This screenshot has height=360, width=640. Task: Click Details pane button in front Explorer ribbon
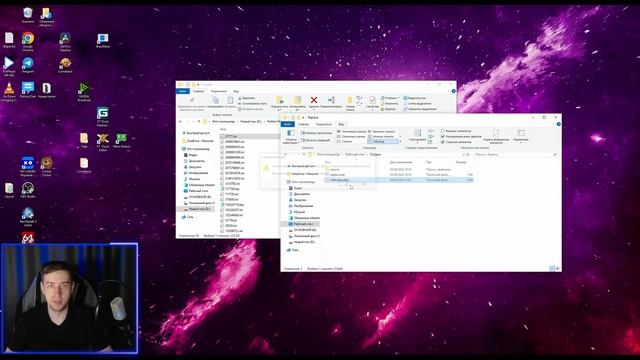pos(315,140)
